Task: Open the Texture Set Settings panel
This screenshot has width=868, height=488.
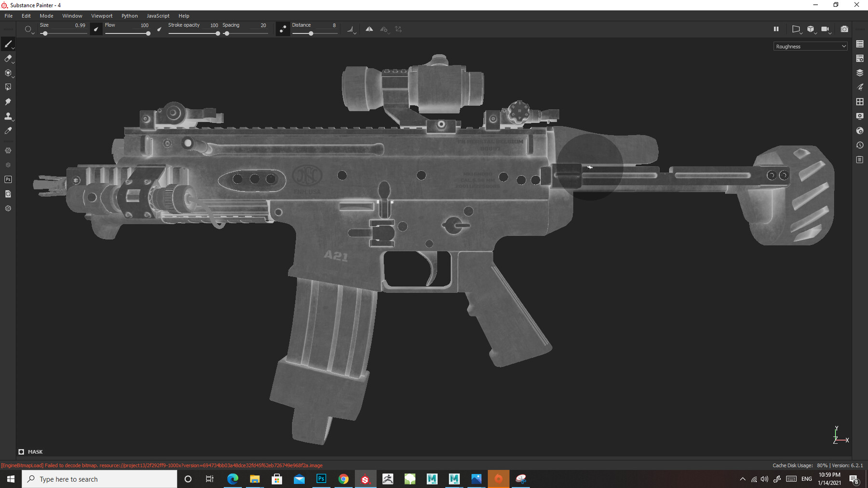Action: (x=859, y=58)
